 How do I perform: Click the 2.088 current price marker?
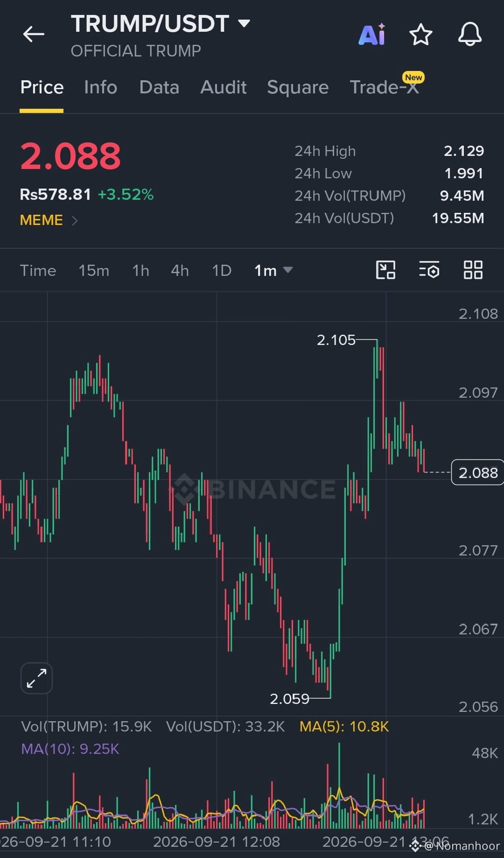[477, 472]
